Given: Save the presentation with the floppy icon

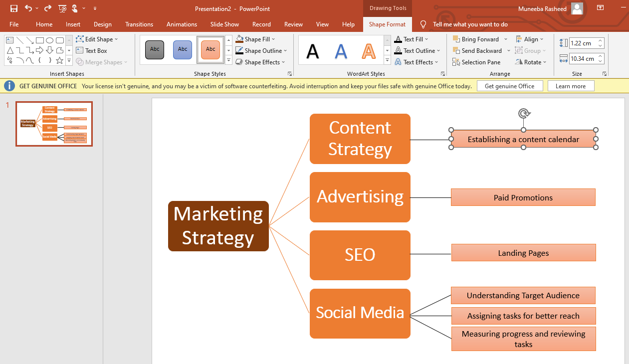Looking at the screenshot, I should pos(14,8).
